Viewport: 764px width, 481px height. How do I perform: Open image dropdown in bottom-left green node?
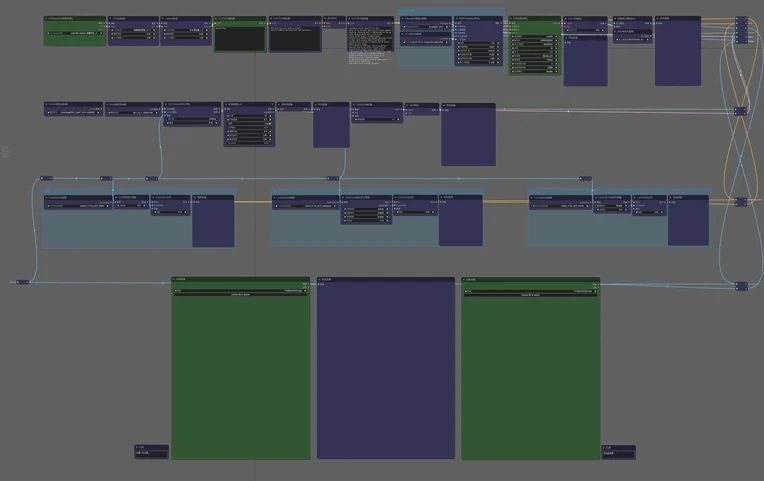click(240, 290)
